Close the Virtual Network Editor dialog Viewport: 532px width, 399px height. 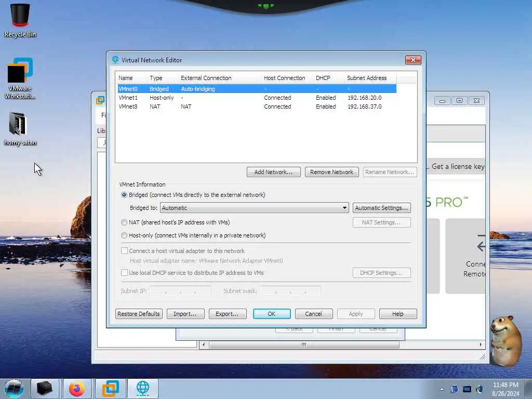coord(413,60)
